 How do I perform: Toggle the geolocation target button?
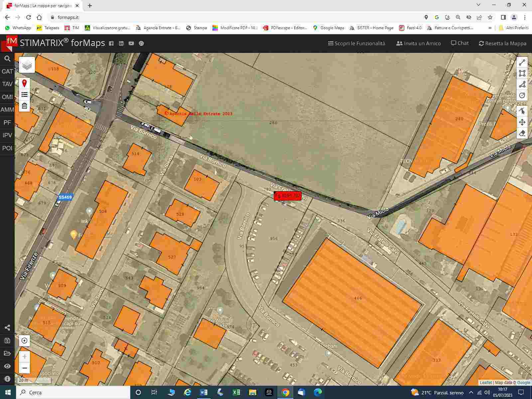(x=24, y=340)
